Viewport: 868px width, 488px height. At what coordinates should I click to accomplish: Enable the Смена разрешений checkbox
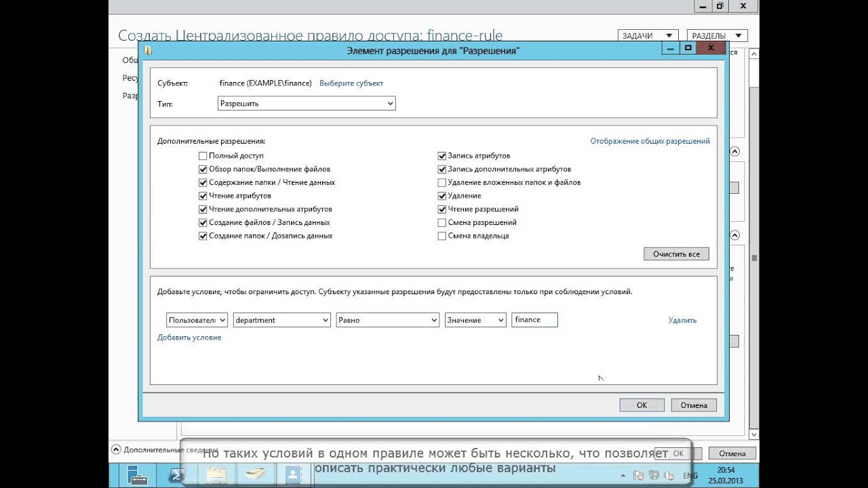pyautogui.click(x=442, y=222)
